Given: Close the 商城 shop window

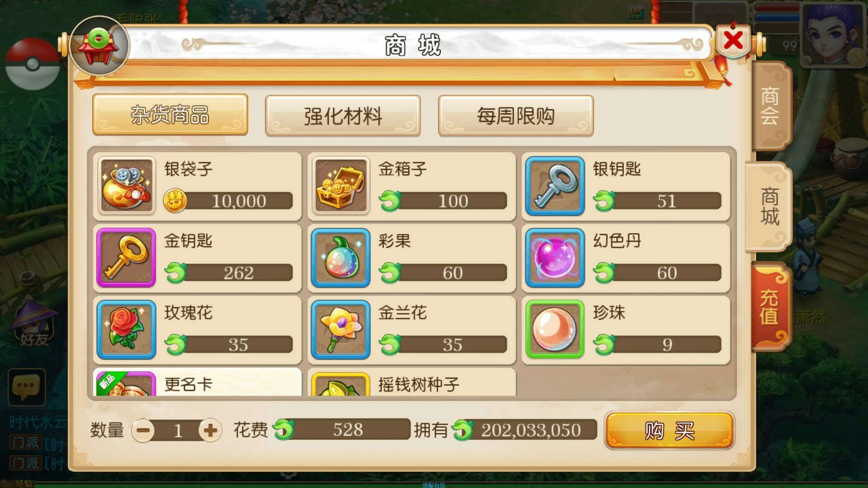Looking at the screenshot, I should [x=733, y=41].
